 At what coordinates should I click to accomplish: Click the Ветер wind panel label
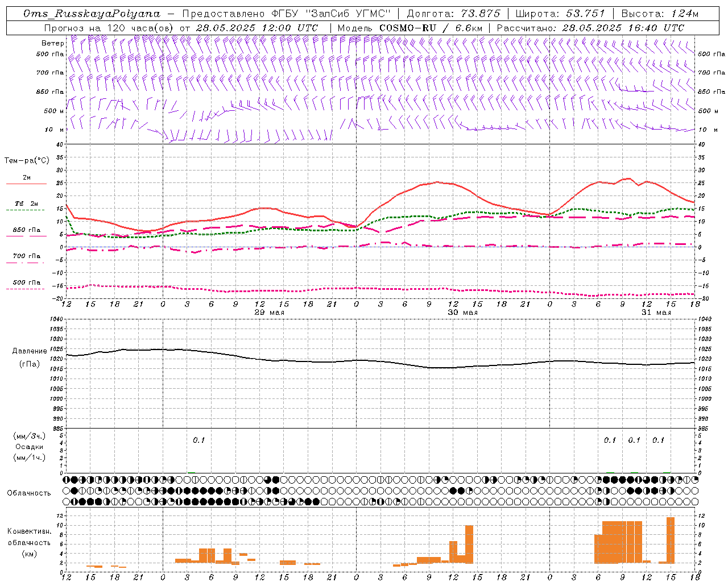point(53,43)
